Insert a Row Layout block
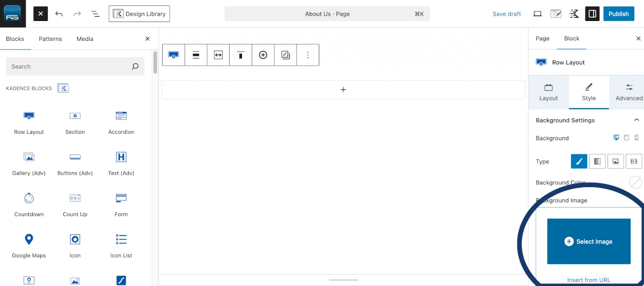The width and height of the screenshot is (644, 286). 29,123
